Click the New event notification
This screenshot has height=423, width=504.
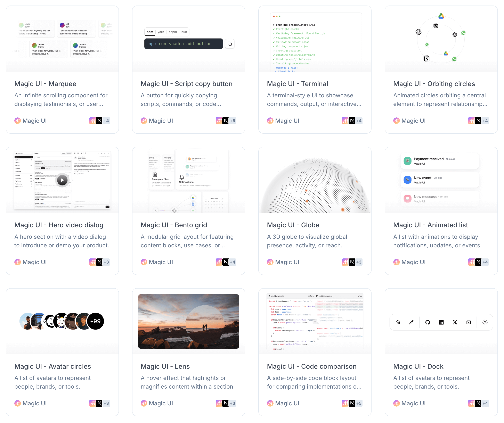[439, 180]
